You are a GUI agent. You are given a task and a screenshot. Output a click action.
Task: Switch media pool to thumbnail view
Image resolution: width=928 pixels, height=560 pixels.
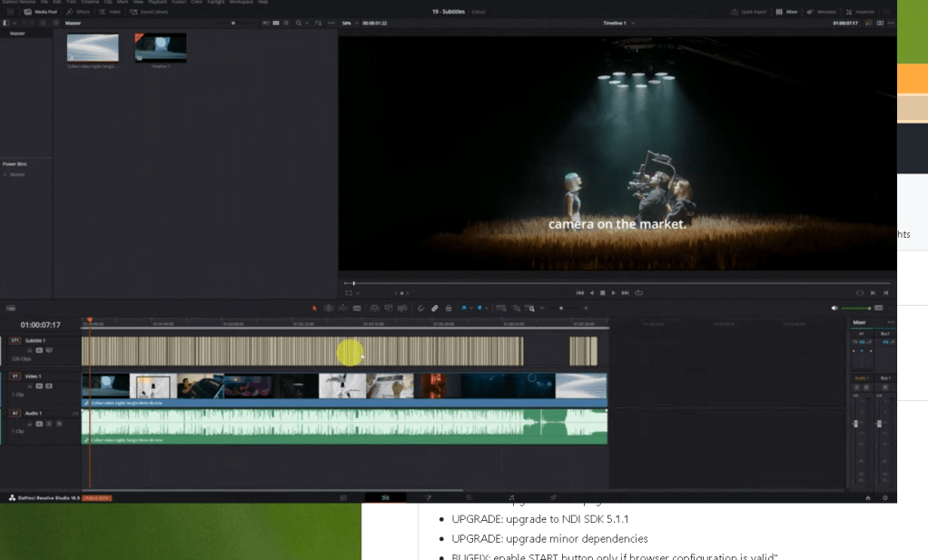[276, 23]
